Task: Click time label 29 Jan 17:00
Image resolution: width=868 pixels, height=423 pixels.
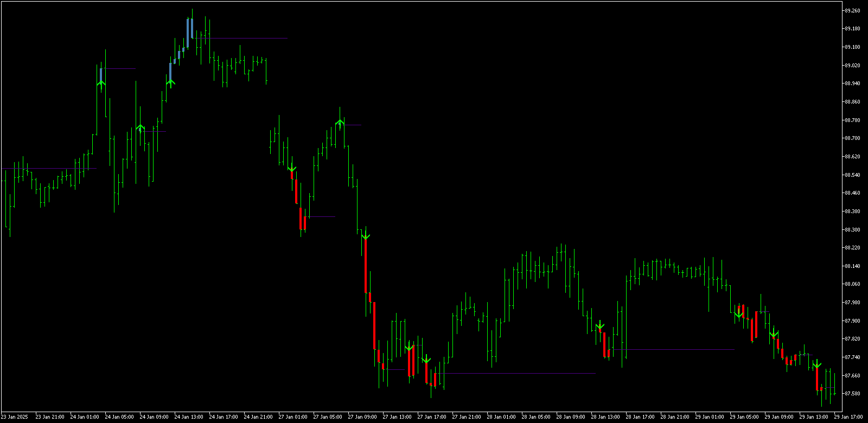Action: (x=848, y=417)
